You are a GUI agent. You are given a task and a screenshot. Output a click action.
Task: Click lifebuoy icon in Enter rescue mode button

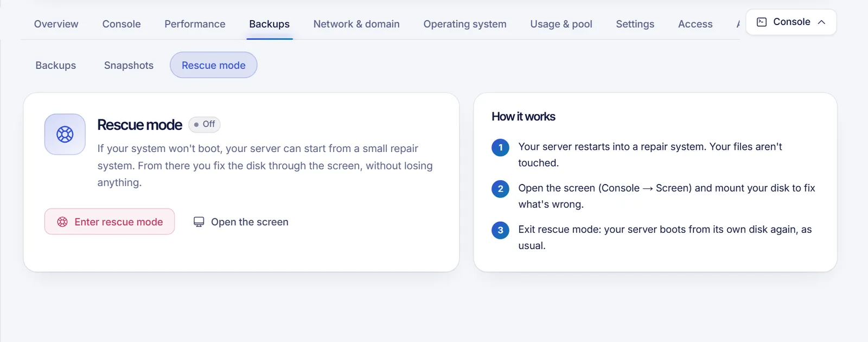click(62, 221)
